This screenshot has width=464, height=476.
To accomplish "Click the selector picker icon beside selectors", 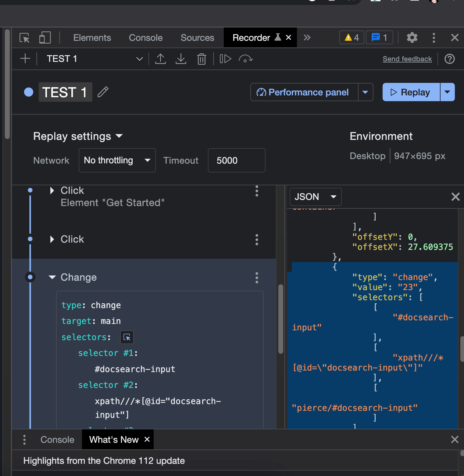I will [x=127, y=337].
